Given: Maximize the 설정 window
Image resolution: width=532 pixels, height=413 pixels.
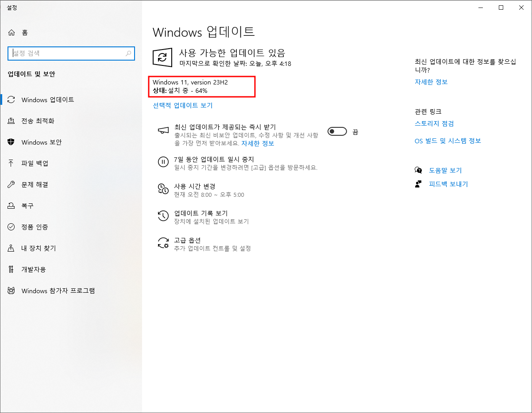Looking at the screenshot, I should coord(501,7).
